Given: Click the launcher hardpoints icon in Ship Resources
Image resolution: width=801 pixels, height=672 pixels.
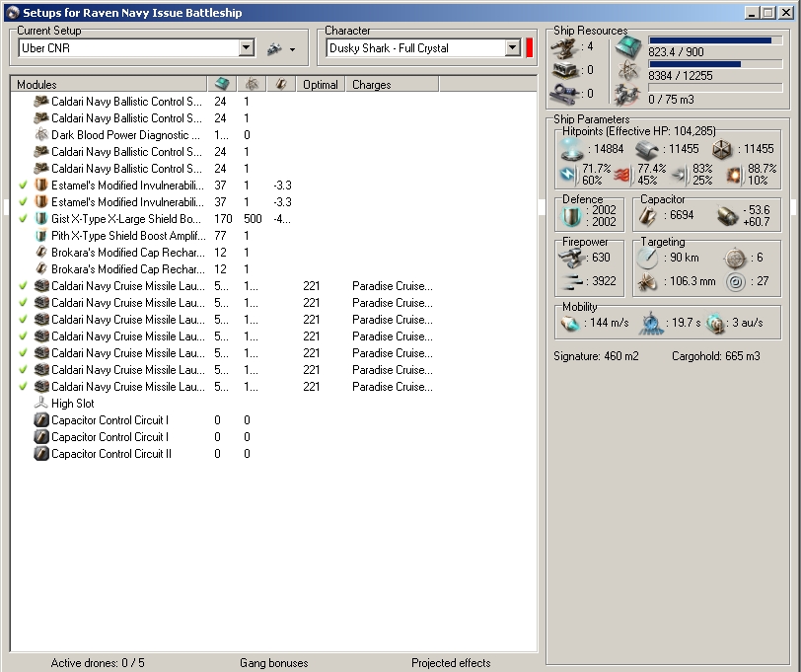Looking at the screenshot, I should [564, 70].
